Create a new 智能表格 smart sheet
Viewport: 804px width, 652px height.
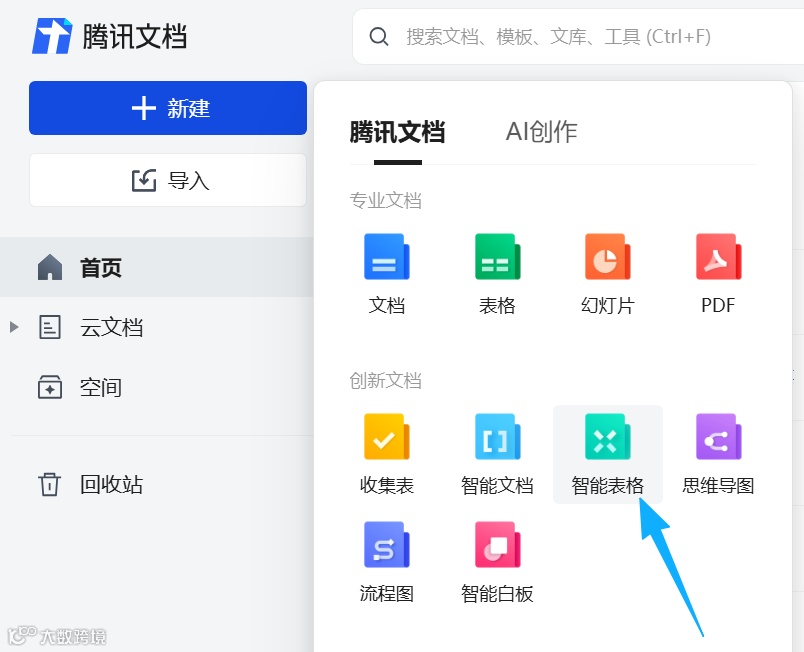point(608,454)
